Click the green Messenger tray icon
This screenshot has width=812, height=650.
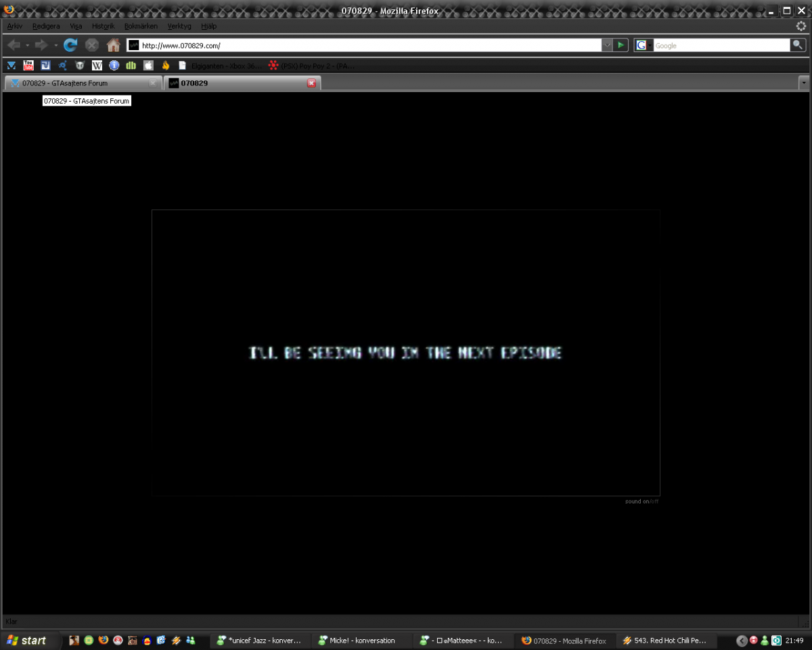tap(765, 641)
